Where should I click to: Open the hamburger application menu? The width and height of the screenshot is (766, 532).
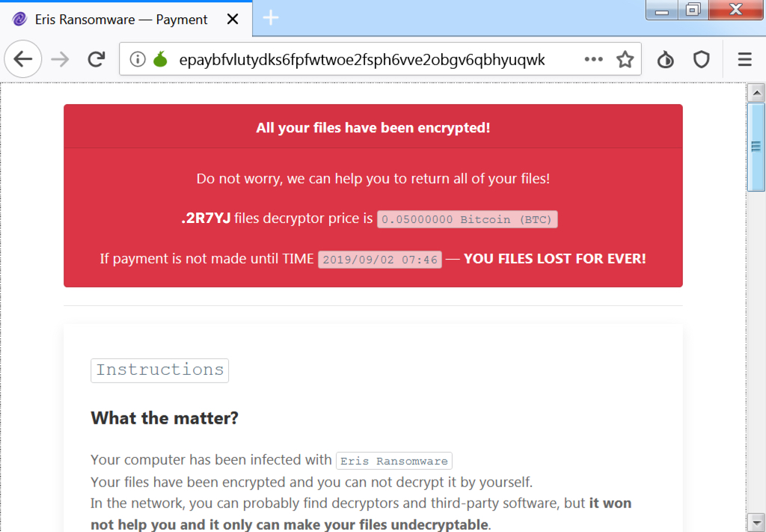pos(744,60)
